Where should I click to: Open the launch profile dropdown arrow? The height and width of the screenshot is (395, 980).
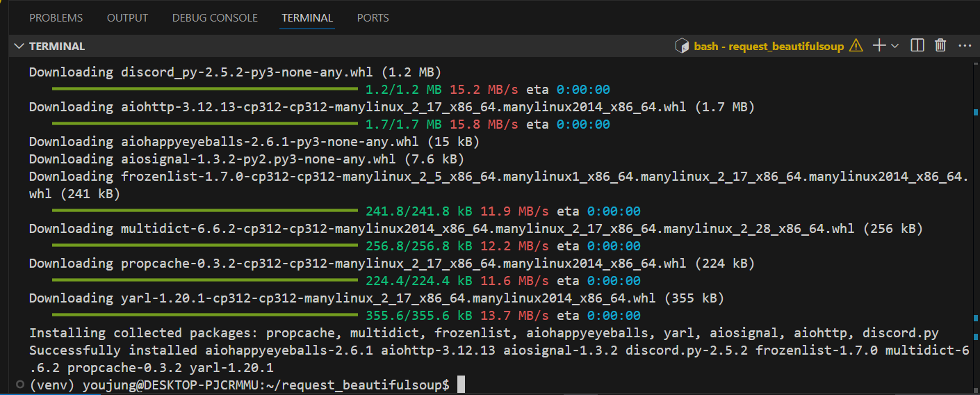click(x=895, y=46)
